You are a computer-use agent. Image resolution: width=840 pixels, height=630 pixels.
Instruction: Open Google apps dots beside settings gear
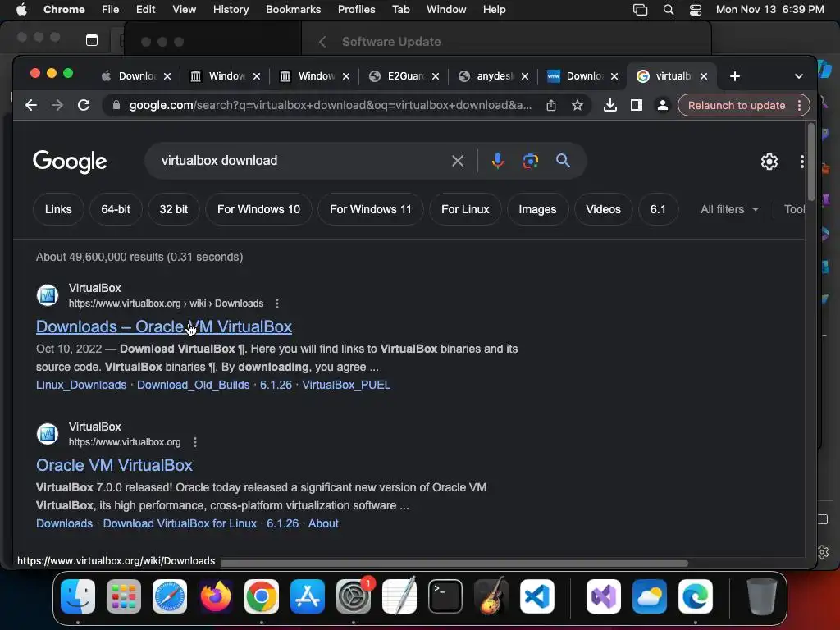(801, 162)
